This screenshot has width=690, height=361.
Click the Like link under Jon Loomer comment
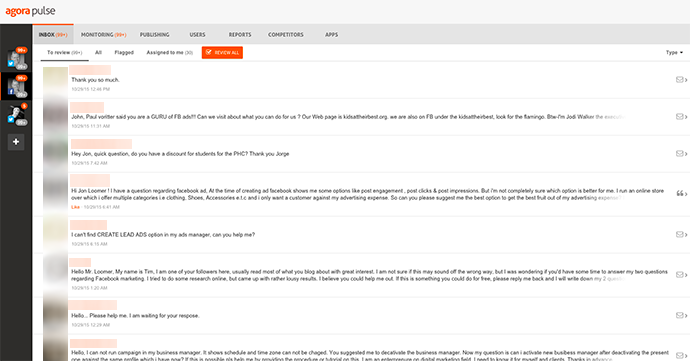click(75, 207)
